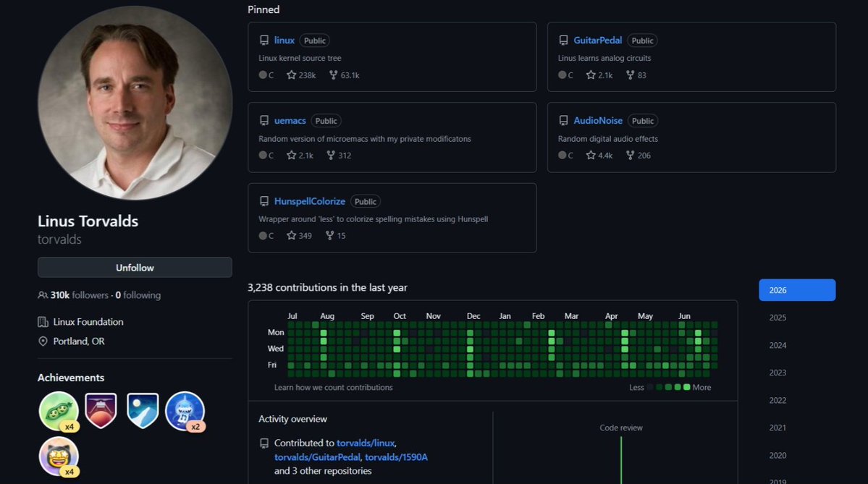Image resolution: width=868 pixels, height=484 pixels.
Task: Open the AudioNoise repository
Action: pos(598,121)
